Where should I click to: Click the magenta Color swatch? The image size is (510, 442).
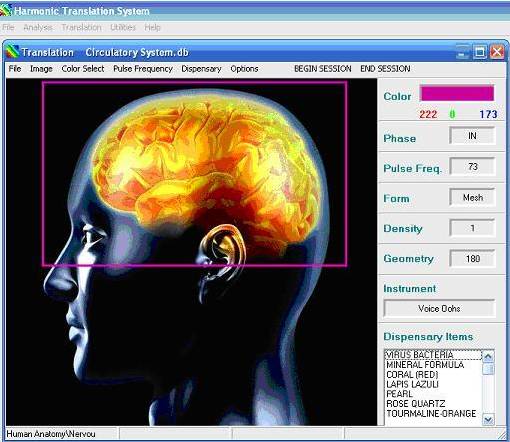457,93
